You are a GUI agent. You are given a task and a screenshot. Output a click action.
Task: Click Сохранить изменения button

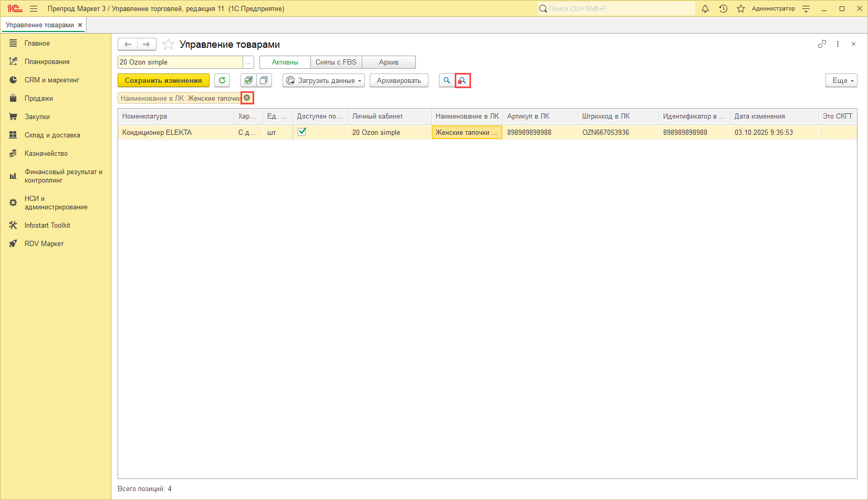tap(163, 80)
